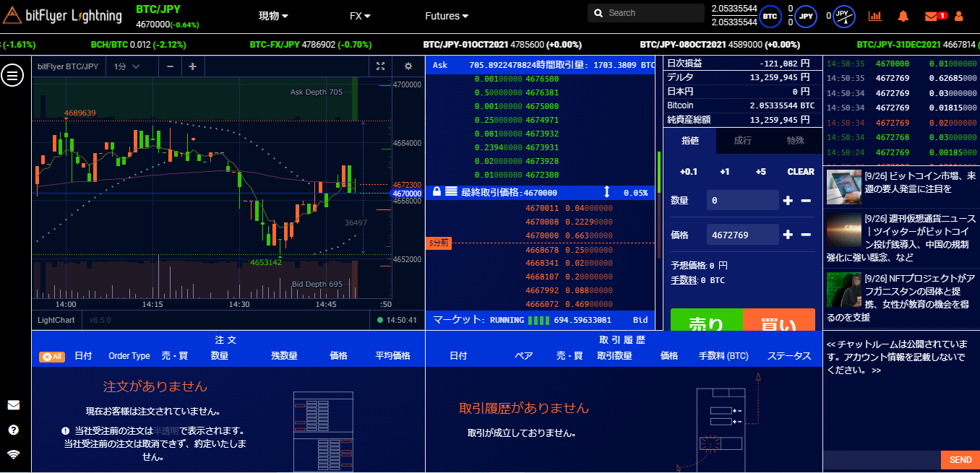Click the green 売り sell button
This screenshot has height=473, width=980.
(x=706, y=320)
